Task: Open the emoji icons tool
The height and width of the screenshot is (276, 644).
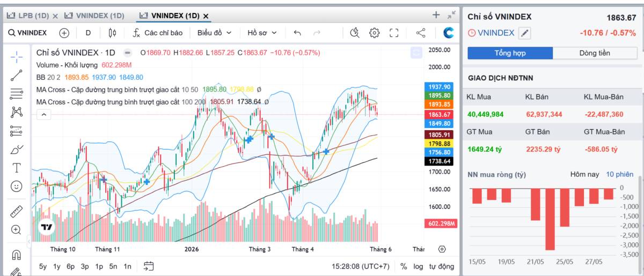Action: coord(16,187)
